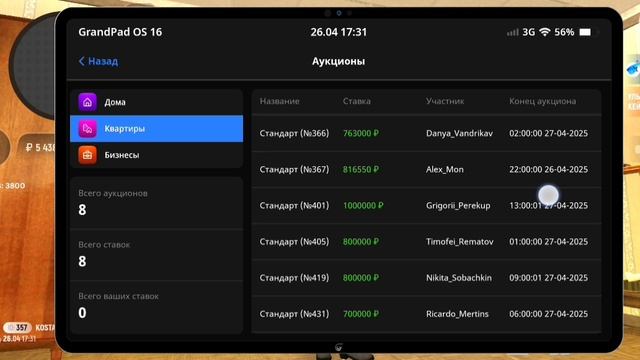Click the Ставка column header
640x360 pixels.
click(357, 101)
